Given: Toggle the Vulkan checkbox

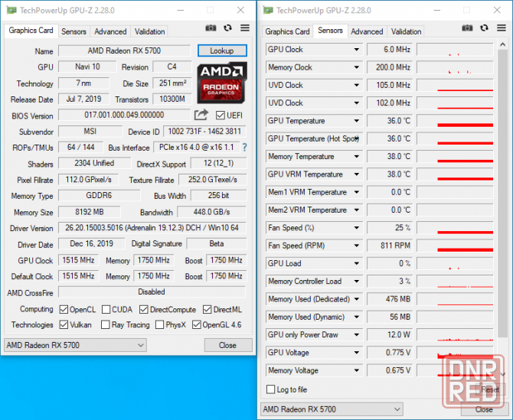Looking at the screenshot, I should (64, 325).
